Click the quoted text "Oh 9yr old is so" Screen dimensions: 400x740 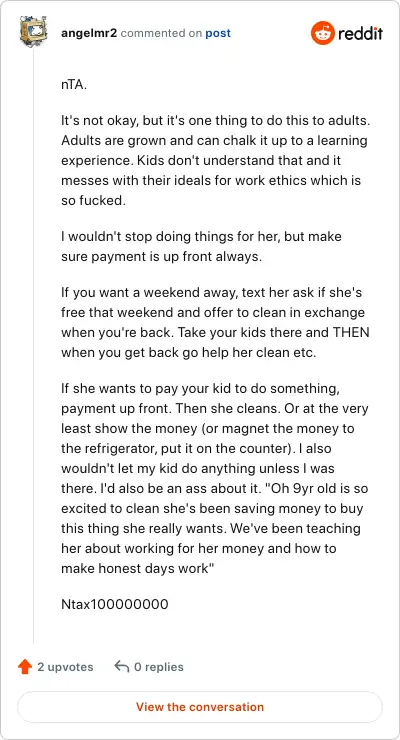(314, 488)
